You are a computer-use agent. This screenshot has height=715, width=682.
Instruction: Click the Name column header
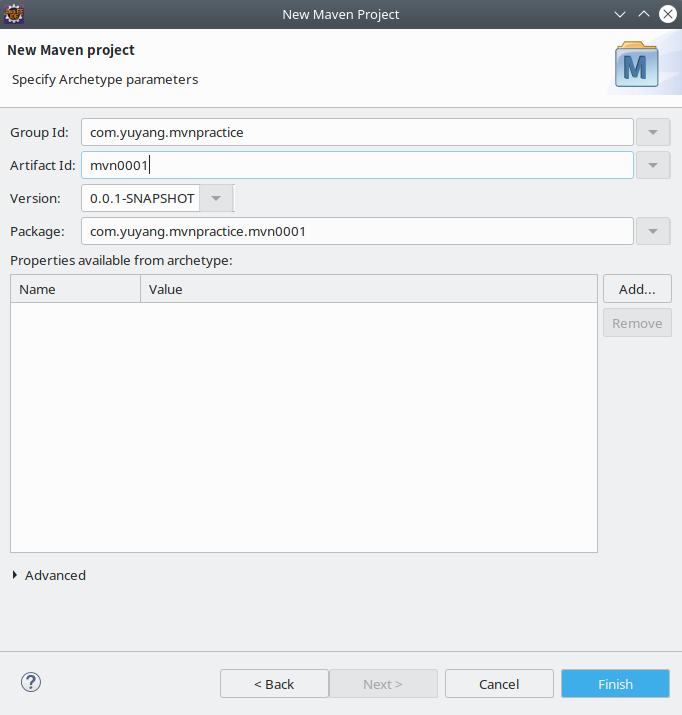coord(75,289)
